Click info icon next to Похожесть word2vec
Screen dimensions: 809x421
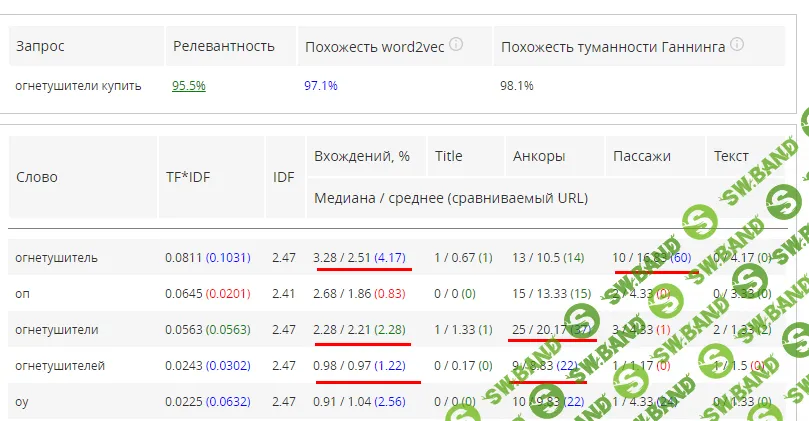[456, 45]
